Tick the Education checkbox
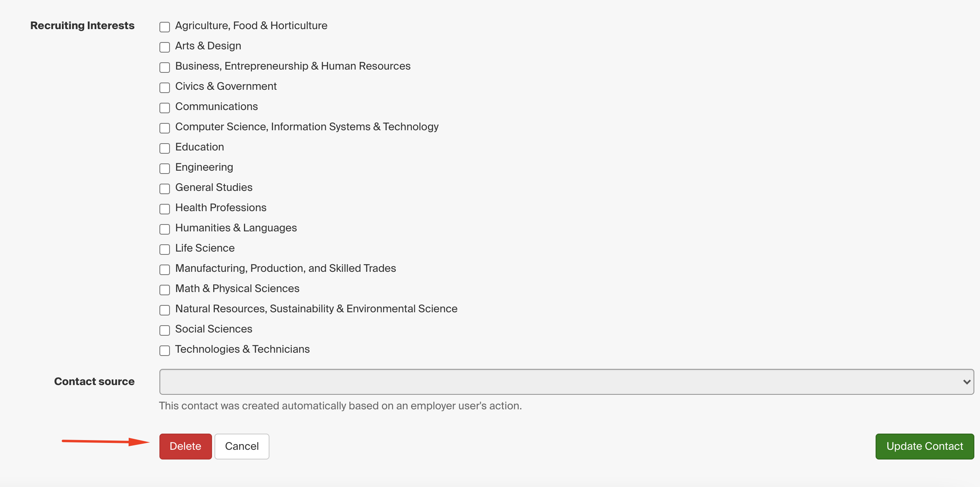980x487 pixels. 164,148
